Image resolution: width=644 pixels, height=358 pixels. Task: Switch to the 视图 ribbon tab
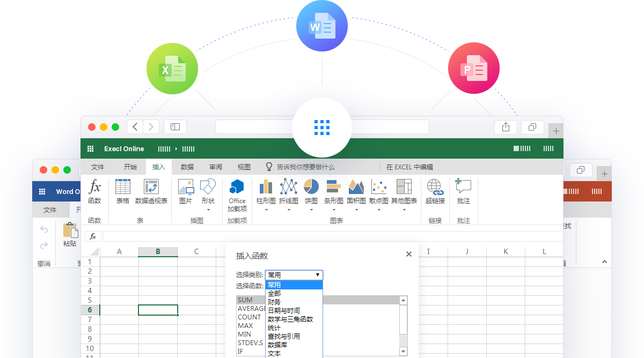[244, 167]
